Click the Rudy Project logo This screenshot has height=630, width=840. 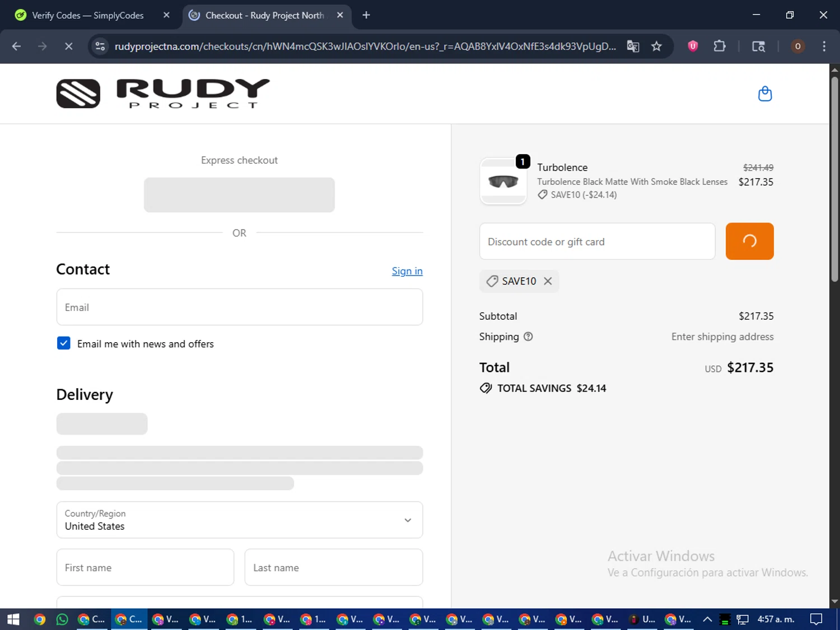[x=163, y=94]
